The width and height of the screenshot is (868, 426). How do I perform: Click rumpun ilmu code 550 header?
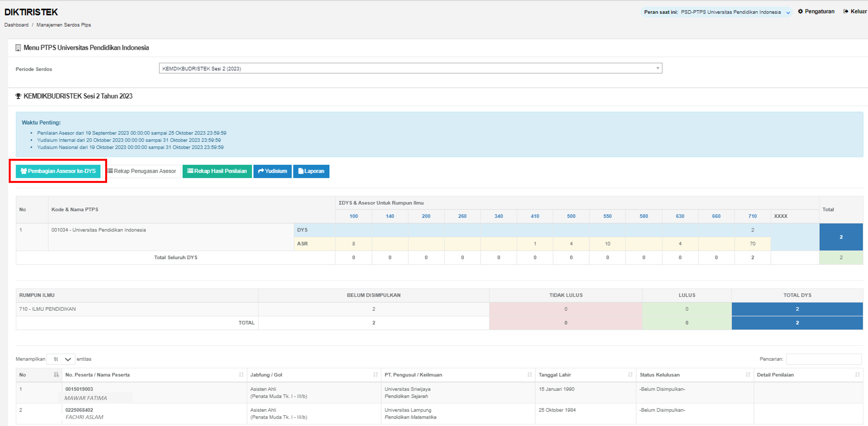point(608,216)
